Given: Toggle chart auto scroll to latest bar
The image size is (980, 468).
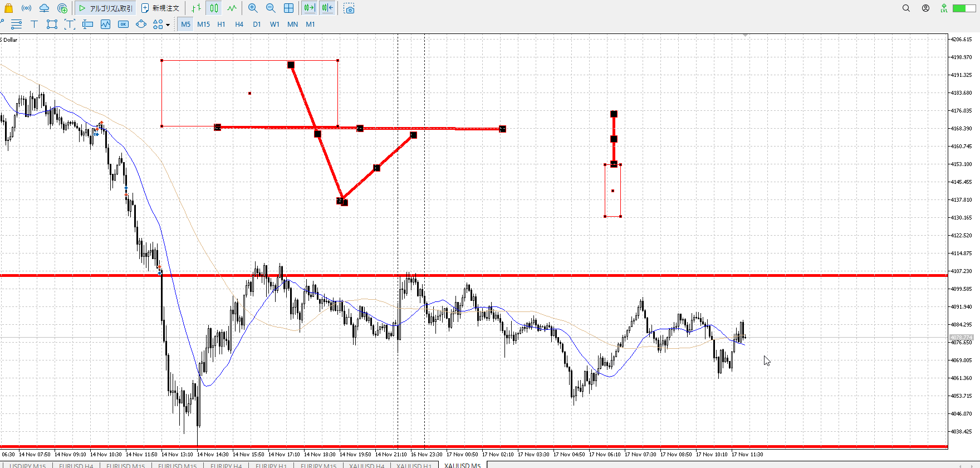Looking at the screenshot, I should click(x=309, y=8).
